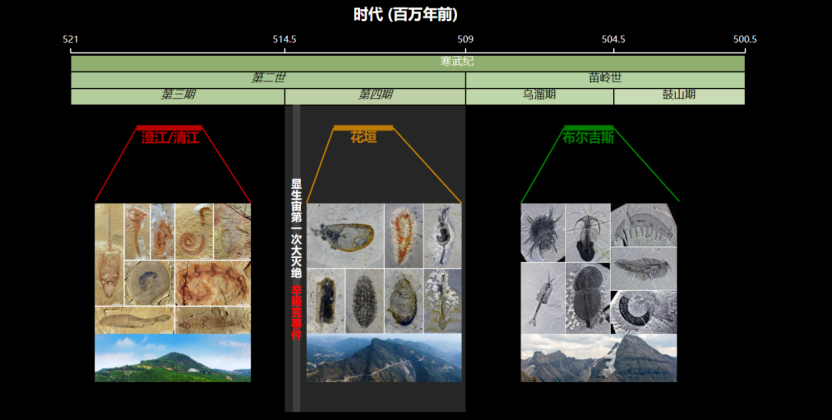The height and width of the screenshot is (420, 832).
Task: Click the Burgess snowy mountain photo
Action: click(x=598, y=358)
